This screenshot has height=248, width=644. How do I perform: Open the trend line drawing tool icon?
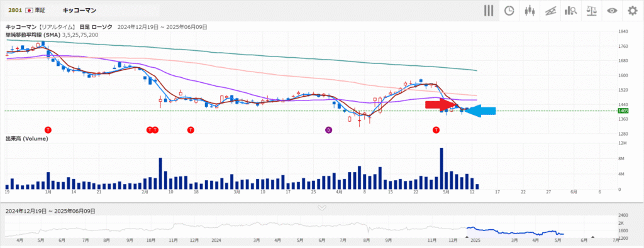click(x=550, y=11)
